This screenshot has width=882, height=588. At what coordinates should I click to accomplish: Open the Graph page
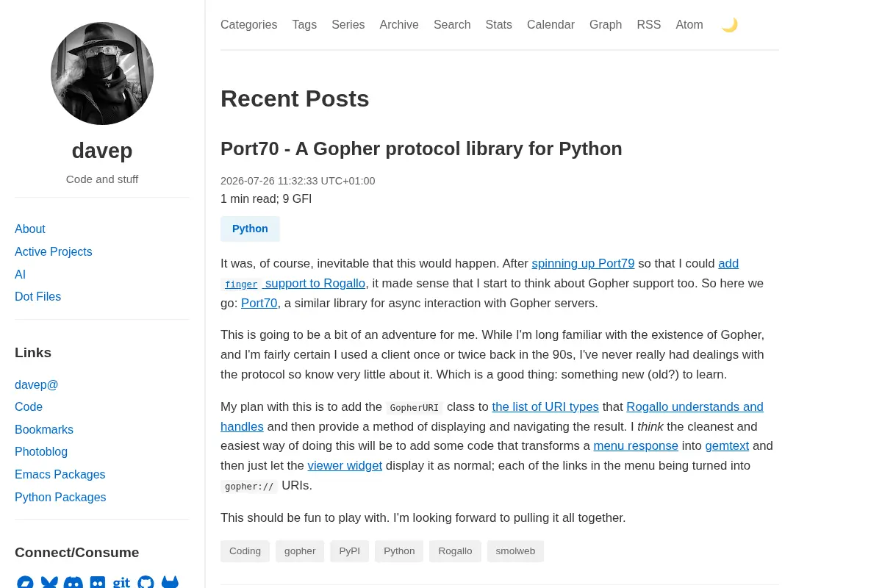point(606,25)
